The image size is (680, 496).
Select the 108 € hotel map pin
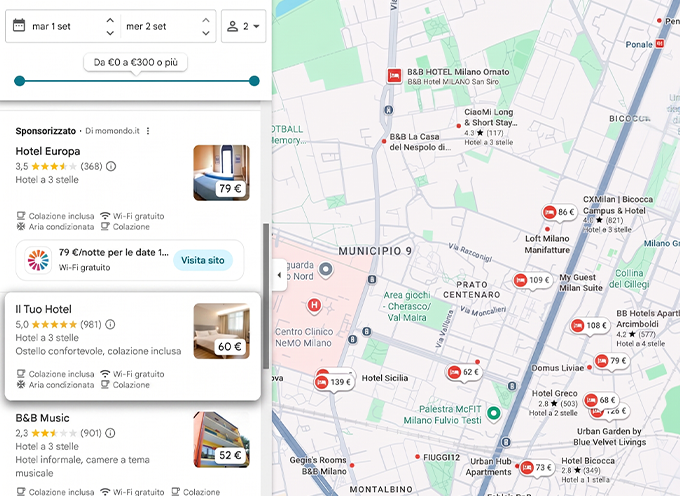point(589,326)
